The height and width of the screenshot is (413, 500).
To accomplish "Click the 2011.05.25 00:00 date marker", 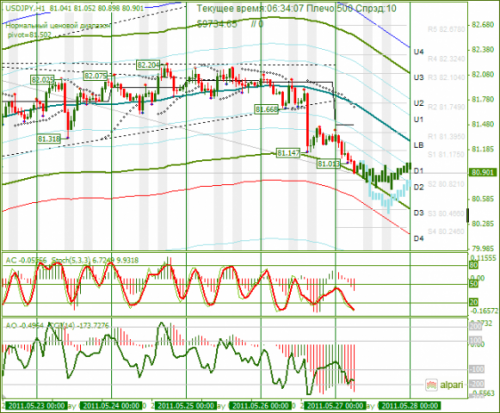I will [186, 406].
